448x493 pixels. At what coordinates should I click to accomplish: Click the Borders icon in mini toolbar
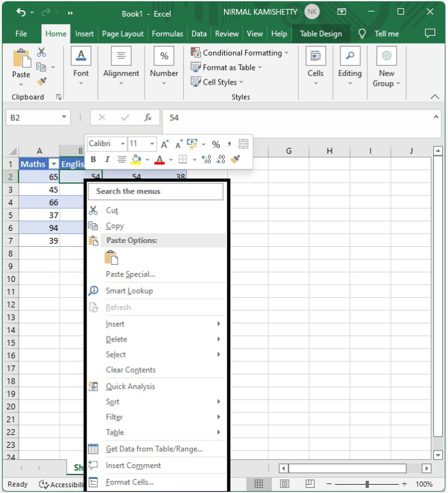pos(183,159)
